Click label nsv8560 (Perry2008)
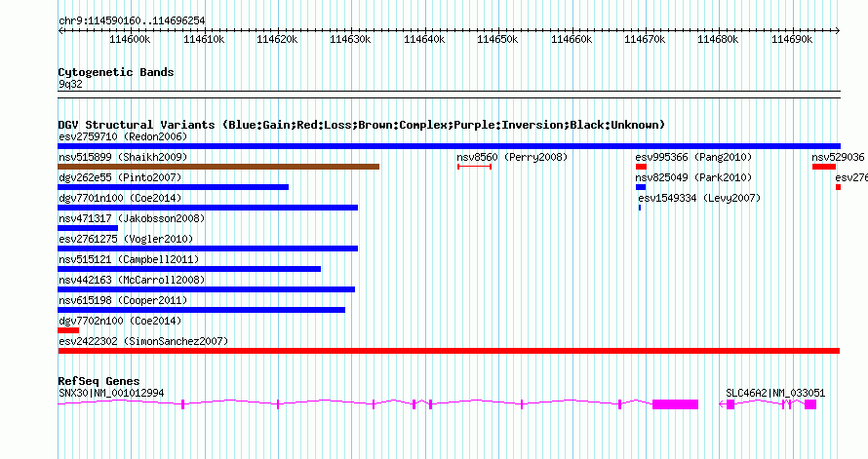868x459 pixels. 512,157
